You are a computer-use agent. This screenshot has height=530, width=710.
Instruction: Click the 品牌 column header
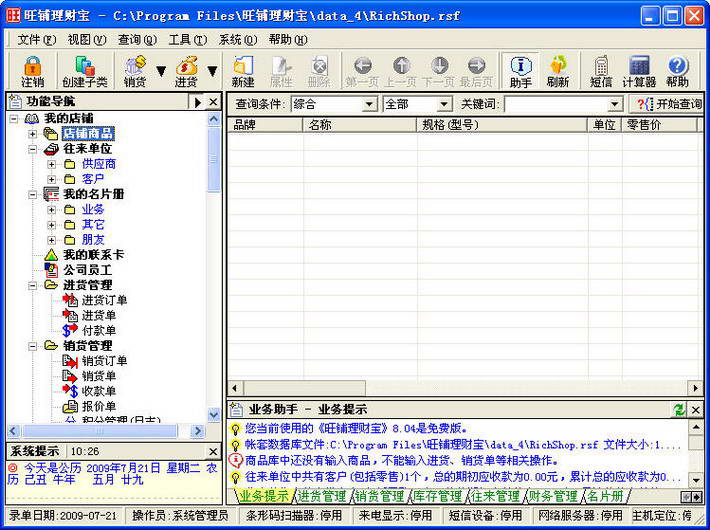(265, 125)
